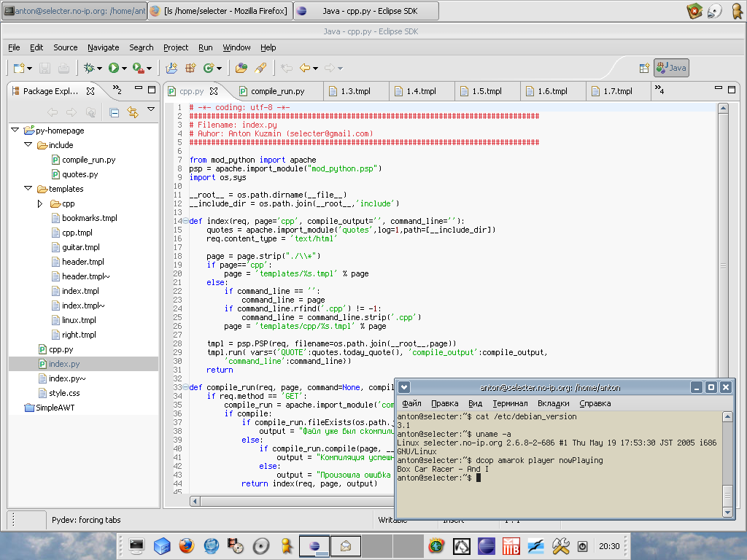Switch to the 1.5.tmpl editor tab
747x560 pixels.
[487, 91]
